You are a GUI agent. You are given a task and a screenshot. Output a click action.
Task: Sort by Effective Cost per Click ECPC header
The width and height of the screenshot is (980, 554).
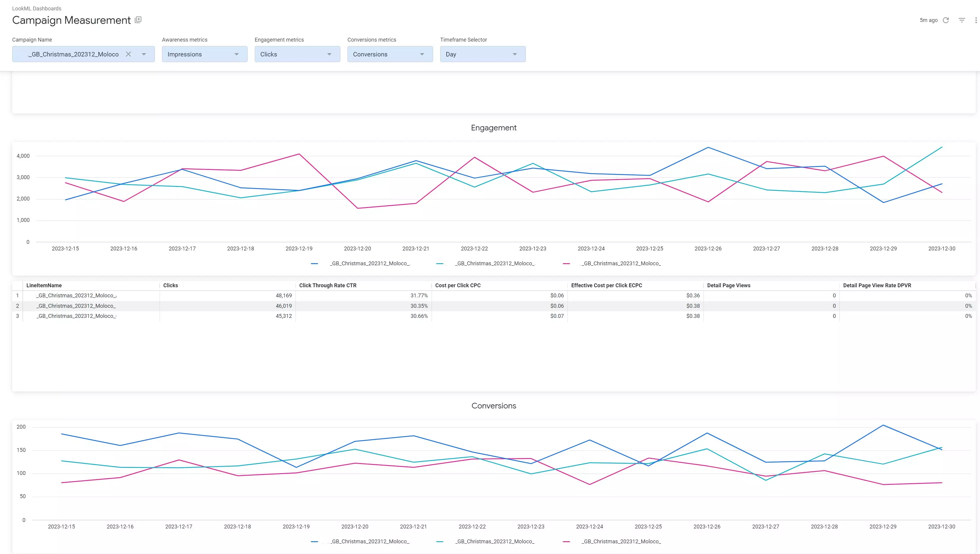tap(606, 285)
